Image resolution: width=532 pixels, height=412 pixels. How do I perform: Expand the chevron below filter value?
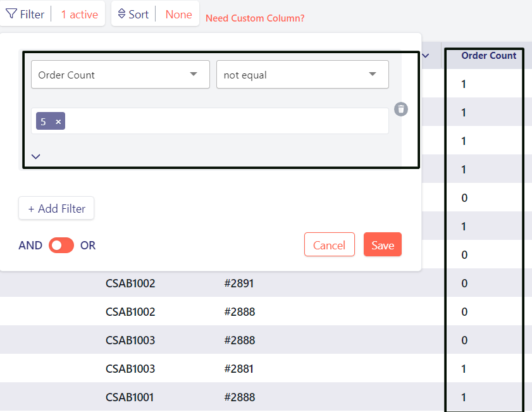pyautogui.click(x=36, y=156)
